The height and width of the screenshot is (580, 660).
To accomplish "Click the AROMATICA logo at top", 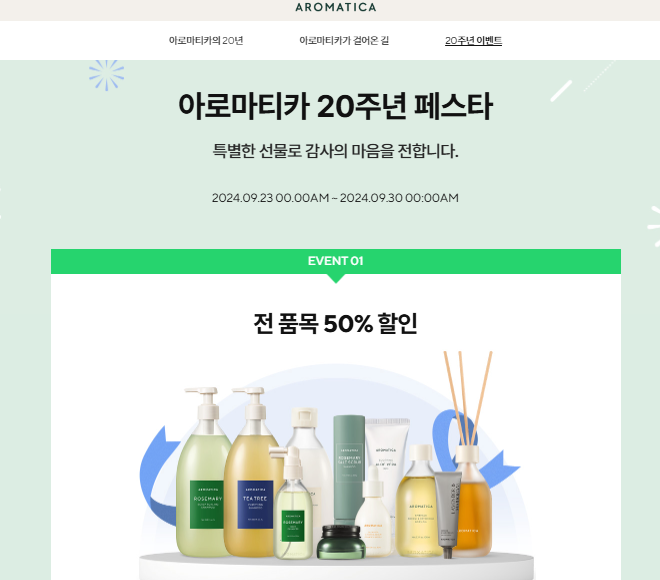I will 335,7.
